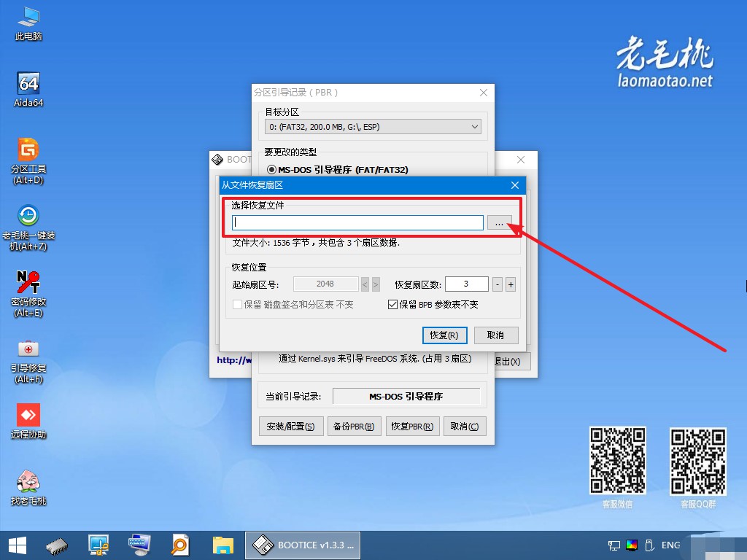Increase sector count with the plus button
747x560 pixels.
[x=510, y=285]
